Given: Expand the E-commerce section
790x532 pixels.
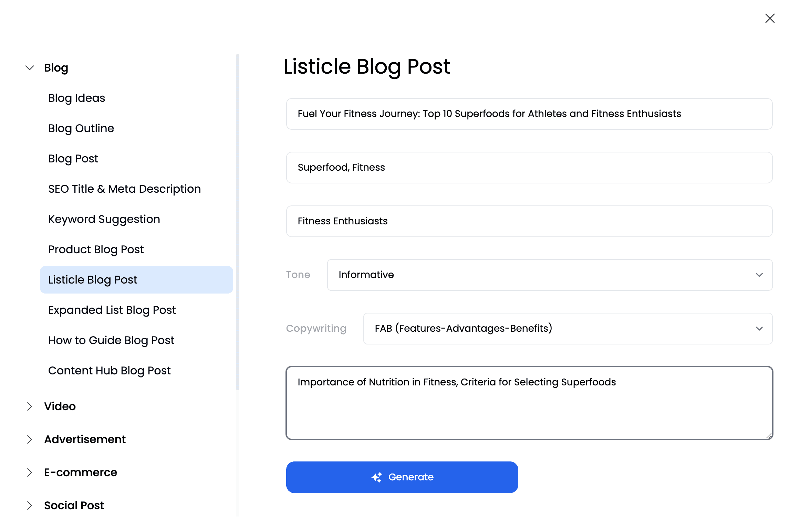Looking at the screenshot, I should (29, 472).
